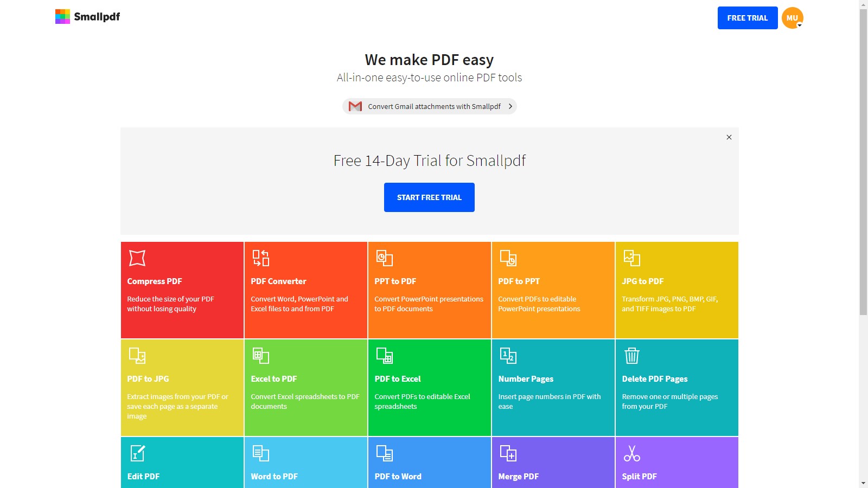Image resolution: width=868 pixels, height=488 pixels.
Task: Click the PDF to JPG icon
Action: coord(137,356)
